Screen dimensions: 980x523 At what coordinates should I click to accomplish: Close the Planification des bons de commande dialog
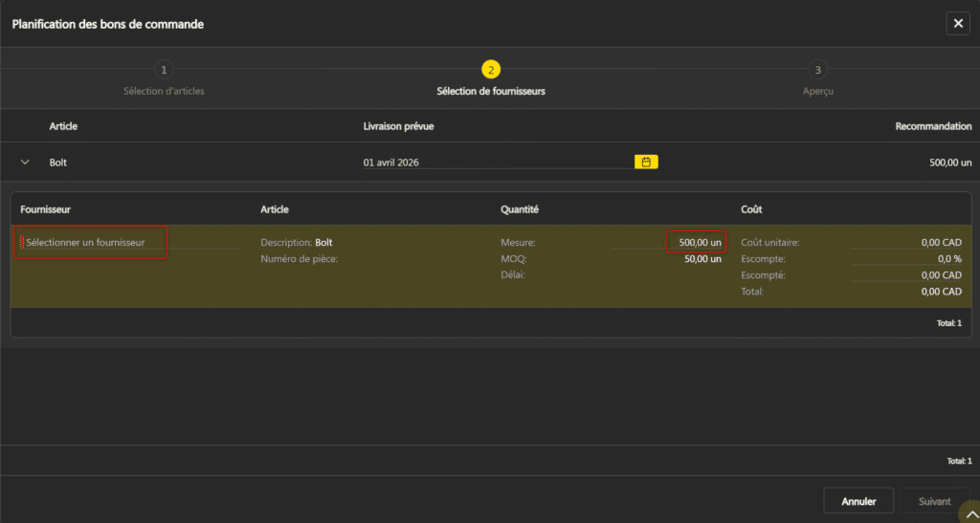point(958,23)
